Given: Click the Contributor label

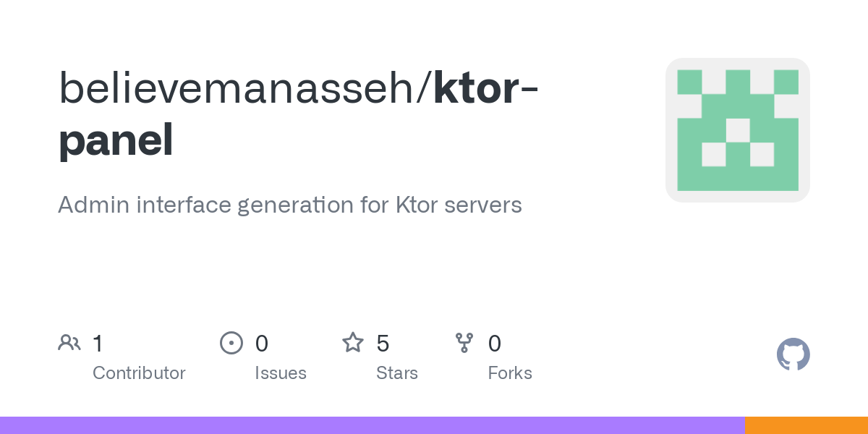Looking at the screenshot, I should [x=139, y=373].
